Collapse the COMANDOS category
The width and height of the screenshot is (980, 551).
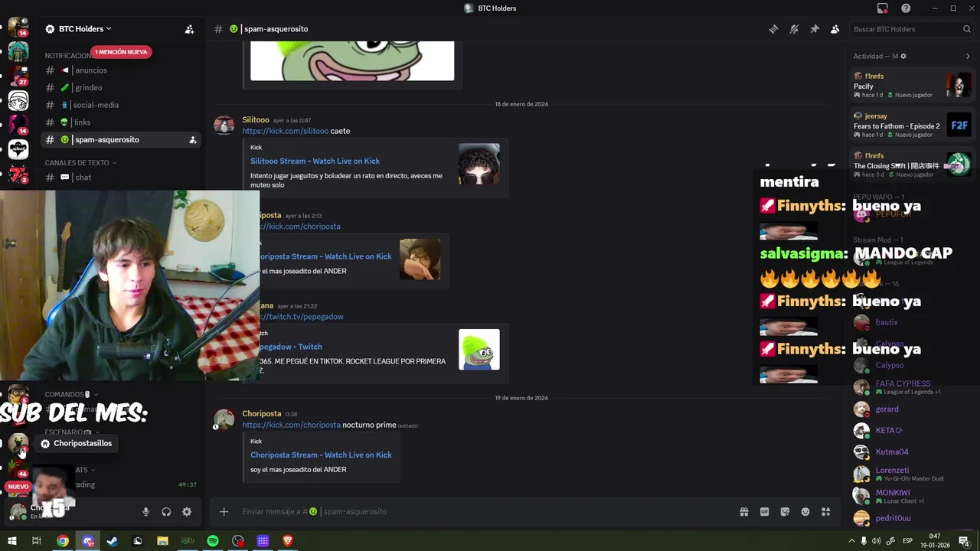(x=71, y=395)
